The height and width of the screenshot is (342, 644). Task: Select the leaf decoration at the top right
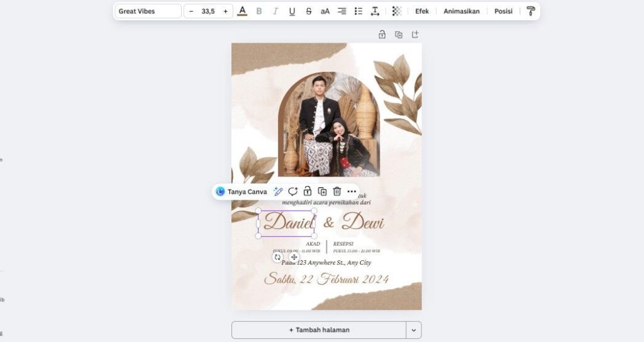click(397, 96)
